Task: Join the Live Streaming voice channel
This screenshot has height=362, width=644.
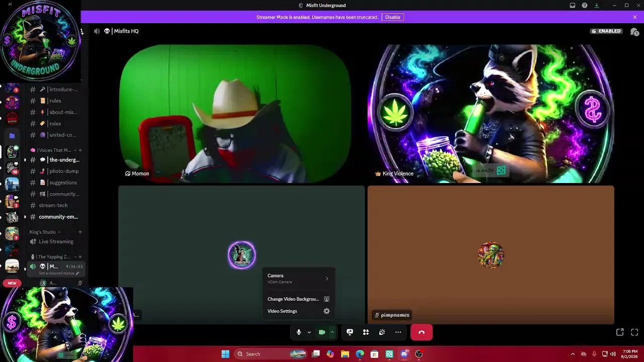Action: tap(55, 241)
